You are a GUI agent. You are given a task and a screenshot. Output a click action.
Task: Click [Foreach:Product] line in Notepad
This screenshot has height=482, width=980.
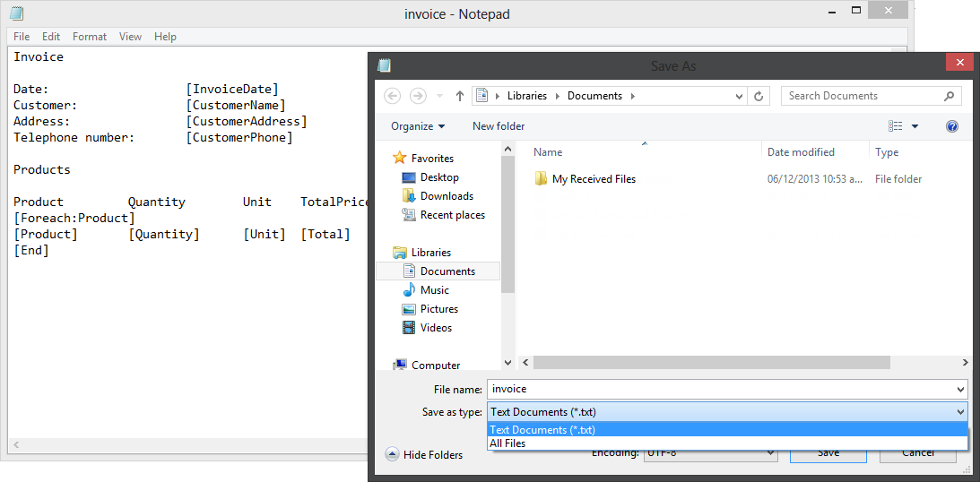(x=74, y=219)
